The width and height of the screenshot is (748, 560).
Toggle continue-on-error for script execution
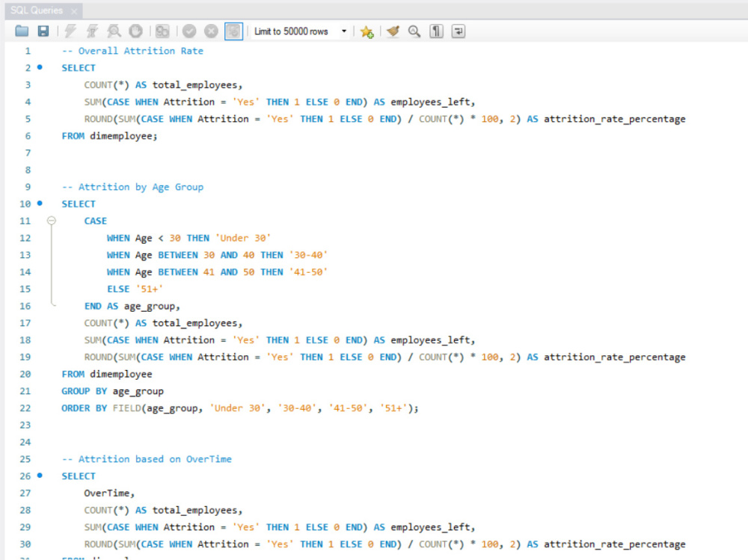[x=162, y=31]
